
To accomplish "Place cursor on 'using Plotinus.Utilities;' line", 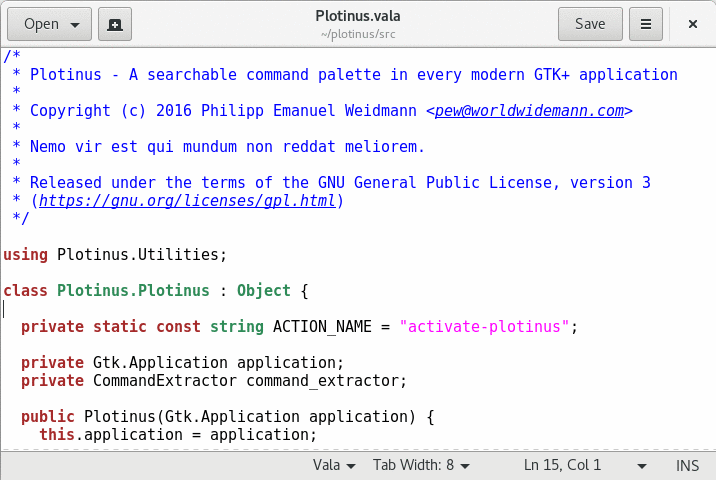I will [115, 254].
